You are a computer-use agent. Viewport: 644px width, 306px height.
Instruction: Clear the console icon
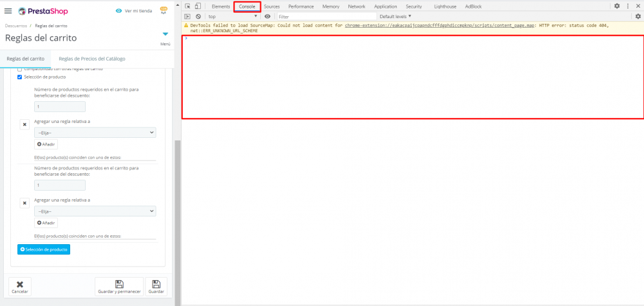(x=198, y=17)
